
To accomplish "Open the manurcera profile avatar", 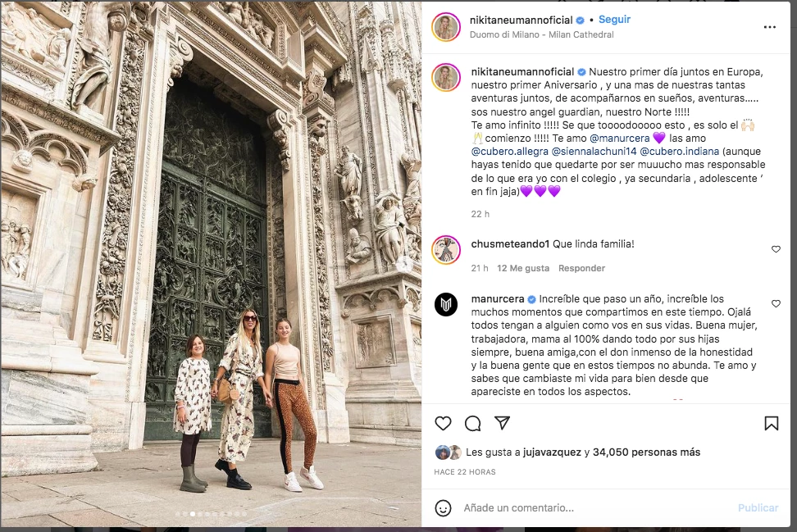I will (446, 304).
